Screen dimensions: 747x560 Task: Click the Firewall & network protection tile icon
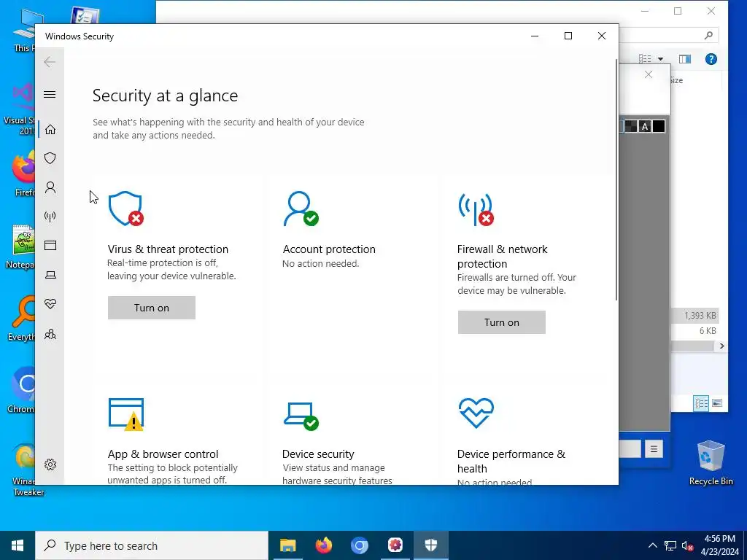tap(476, 209)
